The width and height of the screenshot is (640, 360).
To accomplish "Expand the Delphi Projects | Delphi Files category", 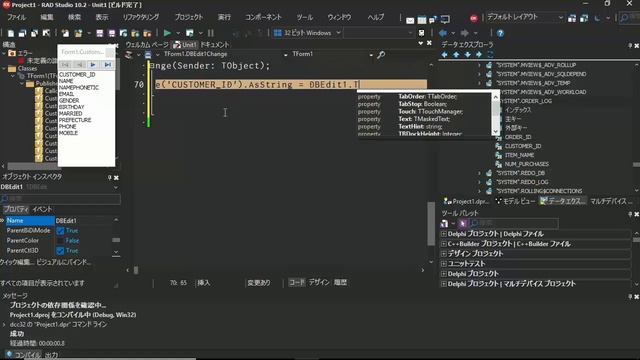I will coord(444,234).
